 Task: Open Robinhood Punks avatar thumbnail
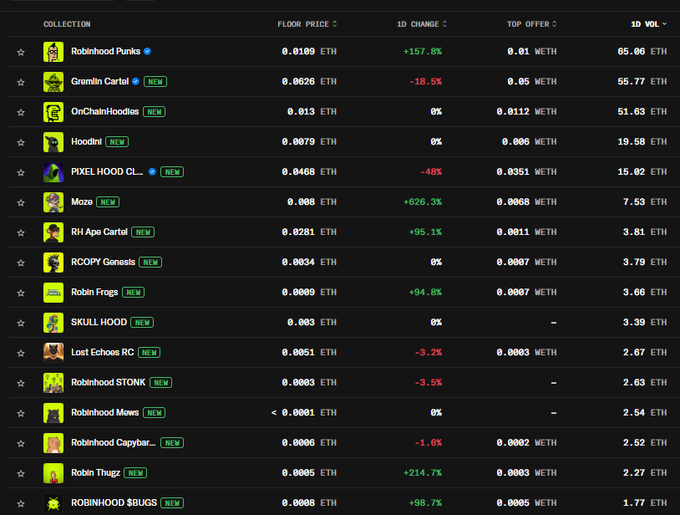click(x=53, y=52)
